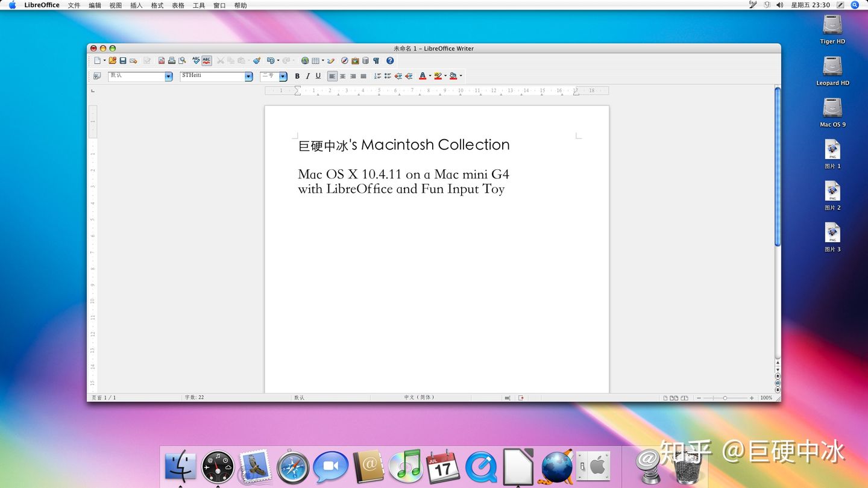Open the Navigator compass icon
Screen dimensions: 868x488
point(344,61)
